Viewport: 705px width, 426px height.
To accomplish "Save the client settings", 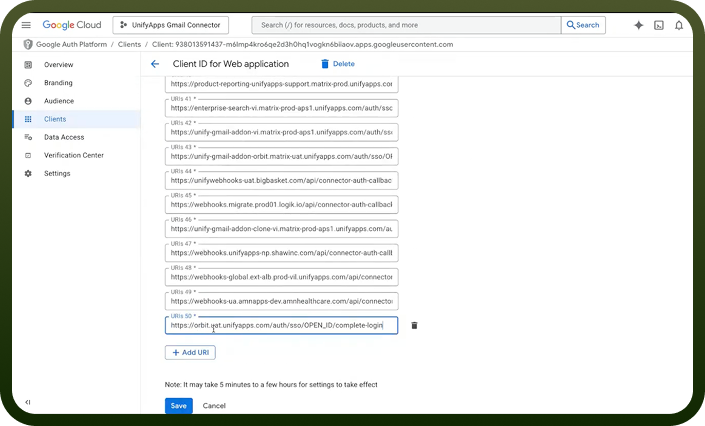I will coord(178,406).
